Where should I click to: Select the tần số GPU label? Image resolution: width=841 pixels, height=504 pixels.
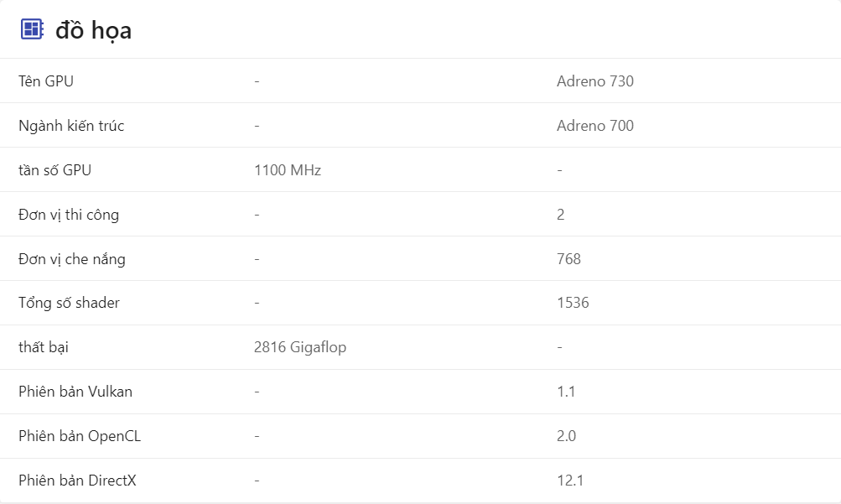pos(55,170)
